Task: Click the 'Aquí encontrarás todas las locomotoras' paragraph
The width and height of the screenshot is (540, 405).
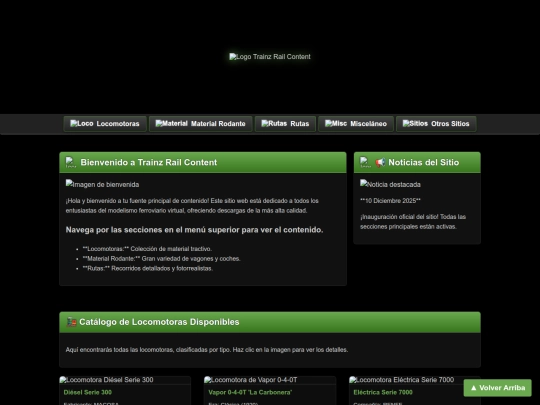Action: [x=207, y=350]
